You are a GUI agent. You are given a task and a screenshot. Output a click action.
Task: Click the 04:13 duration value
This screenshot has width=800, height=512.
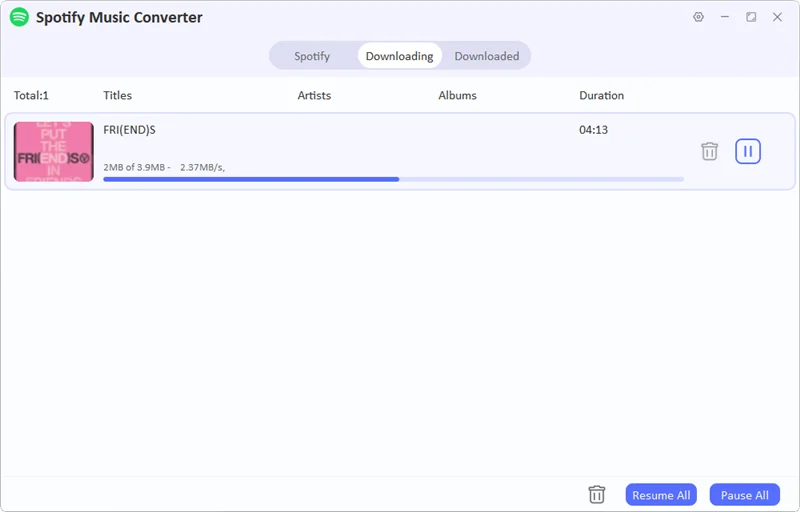[593, 130]
